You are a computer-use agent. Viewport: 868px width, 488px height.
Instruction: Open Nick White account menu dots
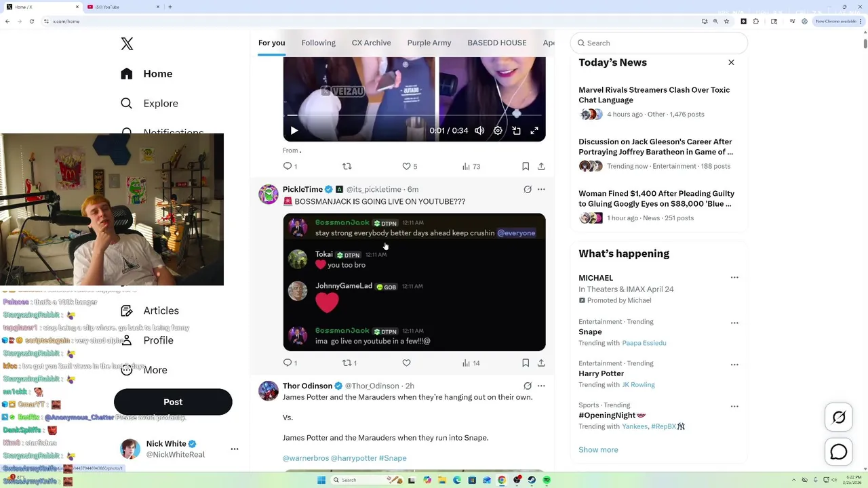coord(235,449)
